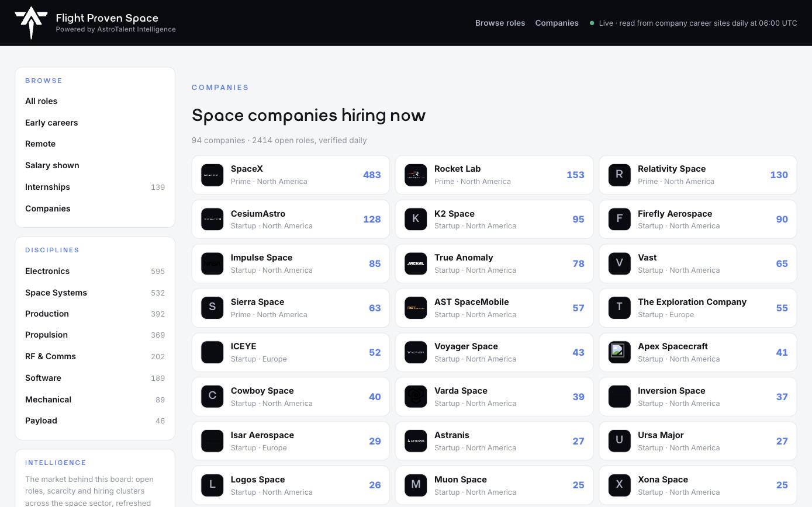Click the Sierra Space 'S' logo
The width and height of the screenshot is (812, 507).
[212, 308]
